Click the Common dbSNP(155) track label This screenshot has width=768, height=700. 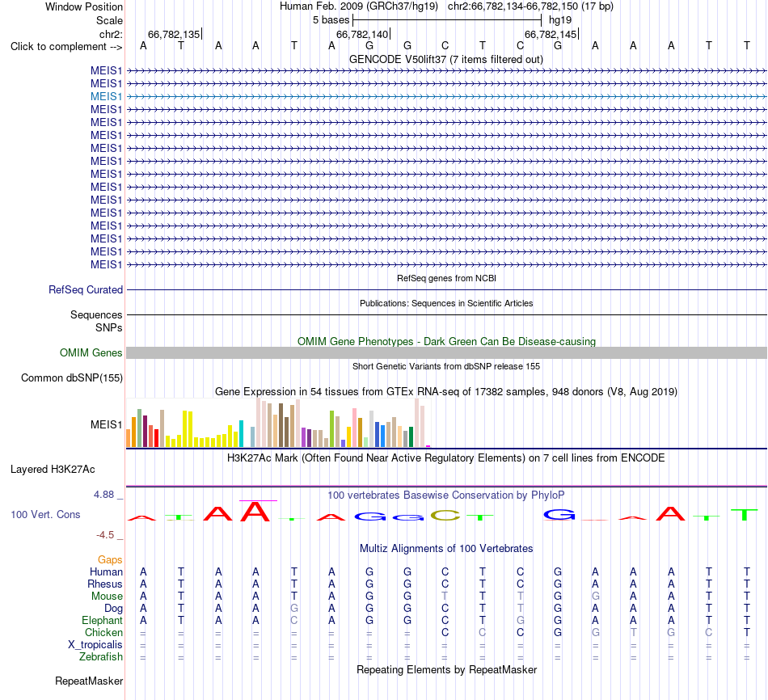click(71, 377)
